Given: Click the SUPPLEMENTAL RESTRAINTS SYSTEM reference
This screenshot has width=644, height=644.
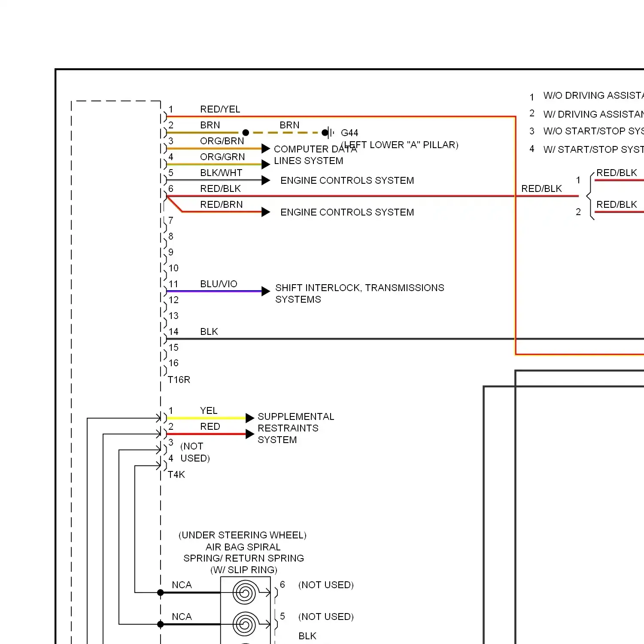Looking at the screenshot, I should [x=296, y=428].
